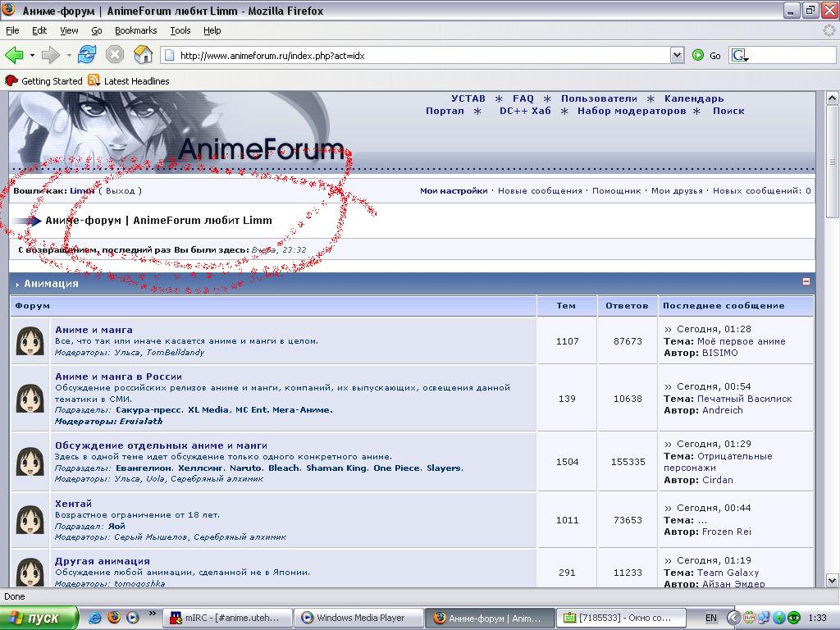Open last post topic Моё первое аниме
Viewport: 840px width, 630px height.
742,341
